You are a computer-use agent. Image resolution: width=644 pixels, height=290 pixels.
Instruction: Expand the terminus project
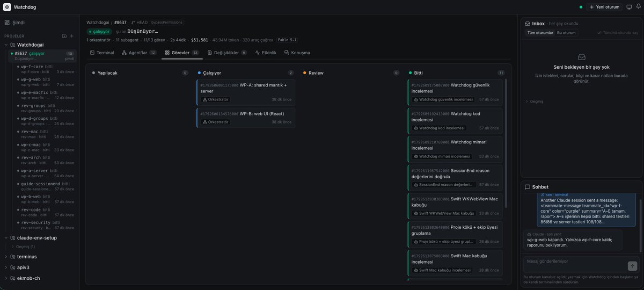point(6,257)
